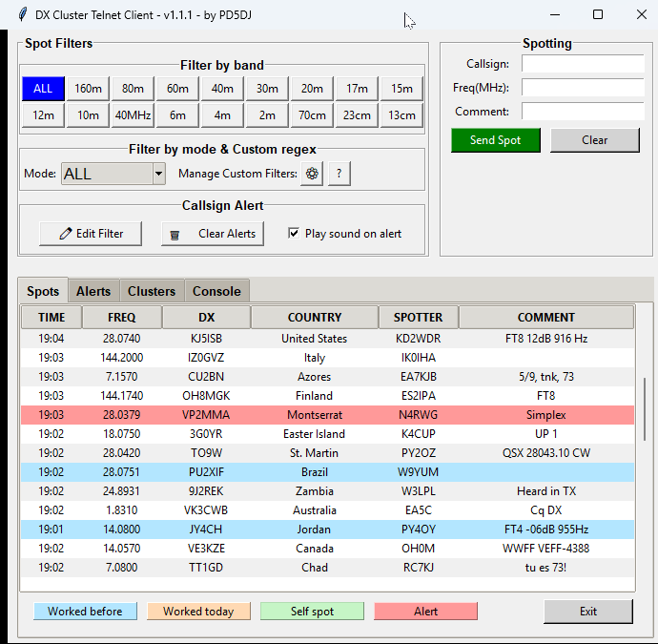Click the feather app icon in title bar
This screenshot has width=658, height=644.
tap(11, 14)
